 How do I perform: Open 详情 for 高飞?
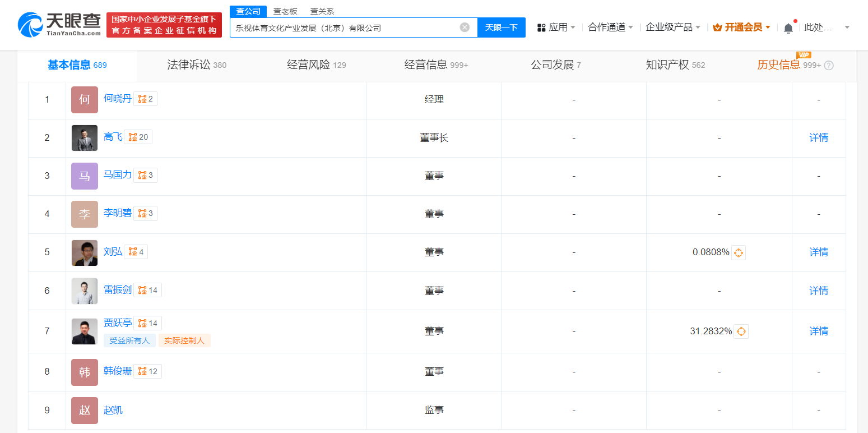coord(819,138)
